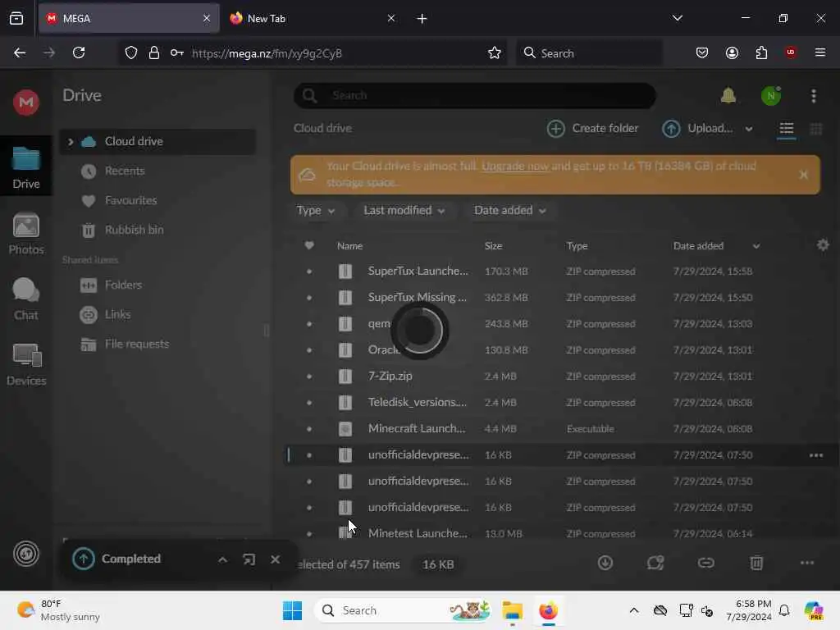
Task: Show hidden system tray icons
Action: [634, 610]
